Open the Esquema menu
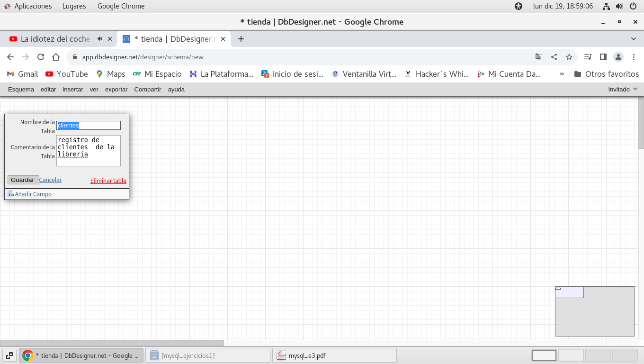Viewport: 644px width, 364px height. [21, 89]
